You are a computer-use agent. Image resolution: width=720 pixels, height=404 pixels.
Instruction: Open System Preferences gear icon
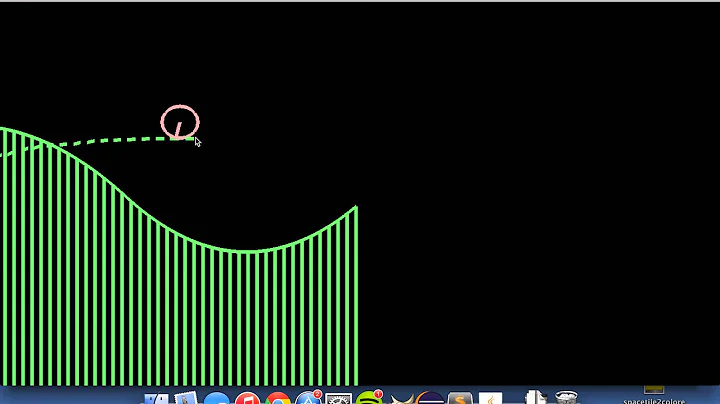338,398
